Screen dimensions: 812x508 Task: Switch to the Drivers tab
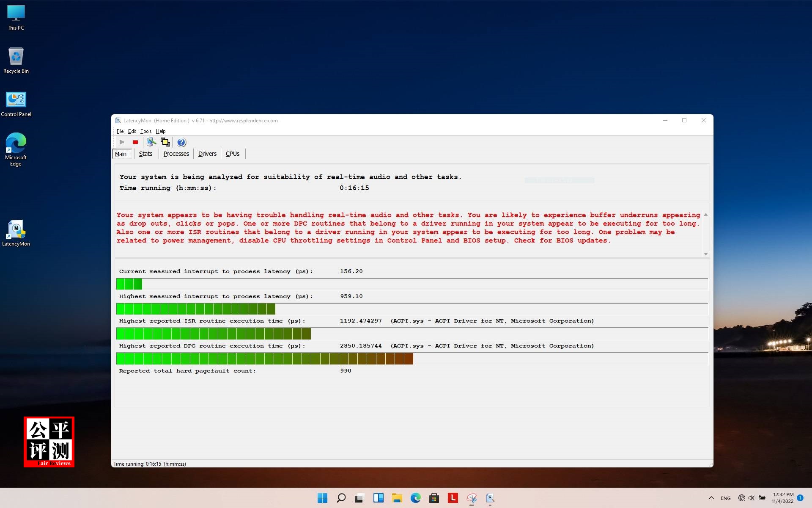pyautogui.click(x=207, y=154)
